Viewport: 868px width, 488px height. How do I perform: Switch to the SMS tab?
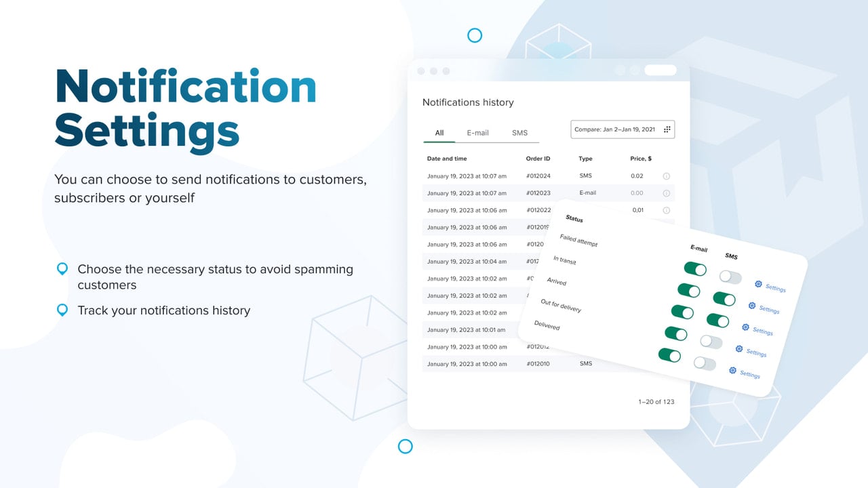pyautogui.click(x=519, y=133)
